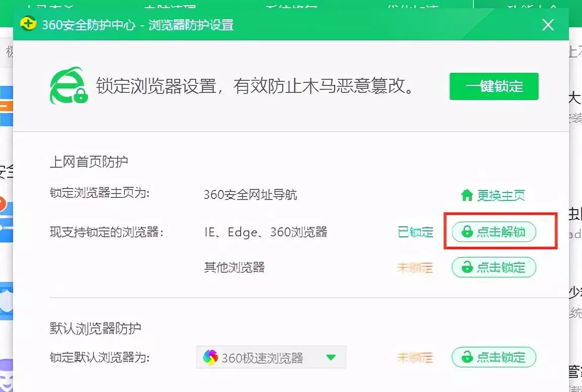Lock 其他浏览器 with its 点击锁定 button

pos(494,267)
